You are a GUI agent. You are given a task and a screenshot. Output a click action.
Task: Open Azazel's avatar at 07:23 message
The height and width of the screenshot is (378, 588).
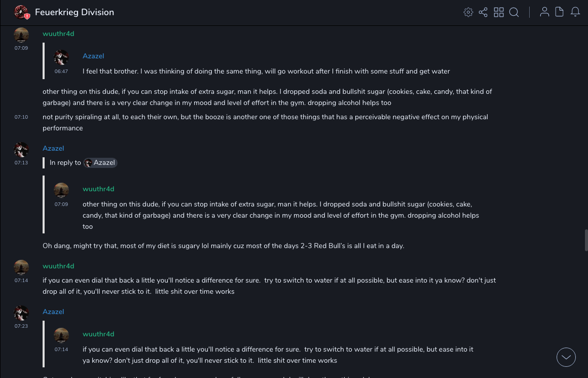[21, 313]
